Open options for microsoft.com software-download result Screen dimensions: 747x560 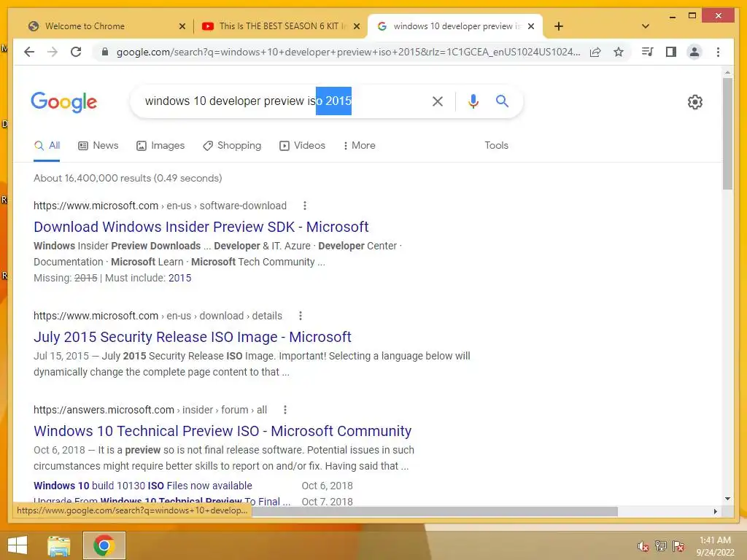pyautogui.click(x=305, y=206)
